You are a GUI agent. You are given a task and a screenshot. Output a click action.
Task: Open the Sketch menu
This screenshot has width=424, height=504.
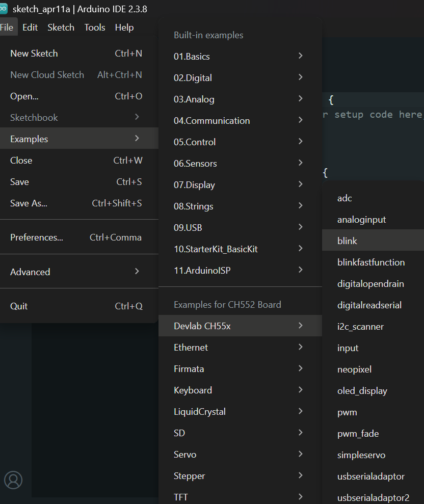click(61, 28)
